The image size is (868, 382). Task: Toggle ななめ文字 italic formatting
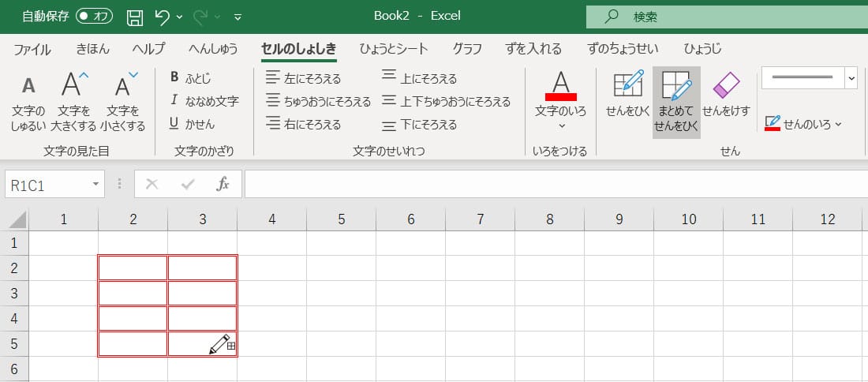click(204, 101)
